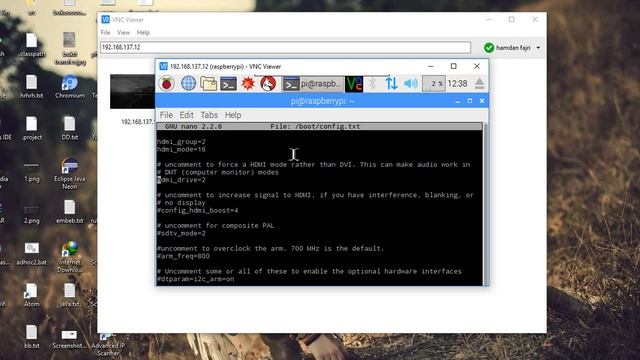
Task: Select the pi@raspb... taskbar window button
Action: (313, 84)
